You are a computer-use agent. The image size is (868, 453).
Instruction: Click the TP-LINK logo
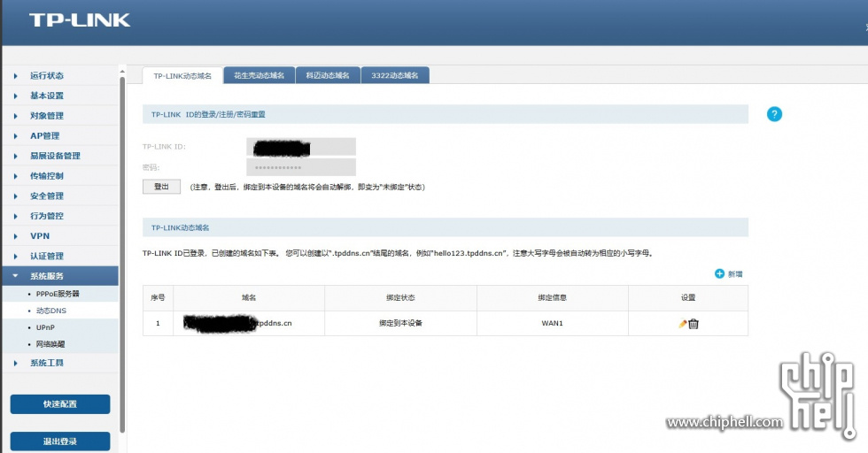click(x=80, y=20)
